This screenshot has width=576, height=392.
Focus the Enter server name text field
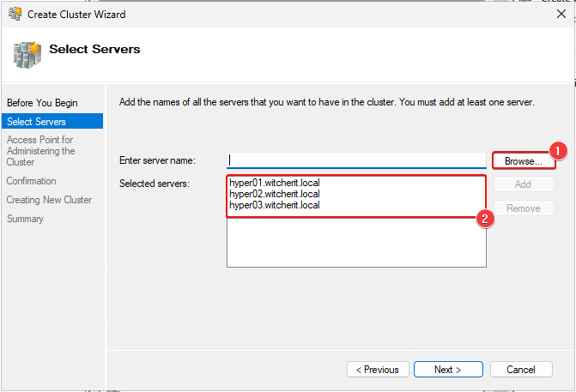click(x=356, y=160)
